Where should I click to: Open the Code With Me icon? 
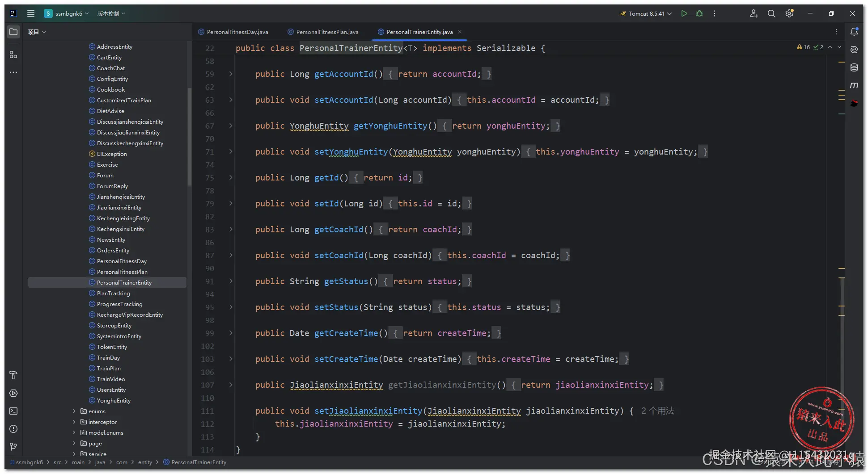click(x=754, y=13)
